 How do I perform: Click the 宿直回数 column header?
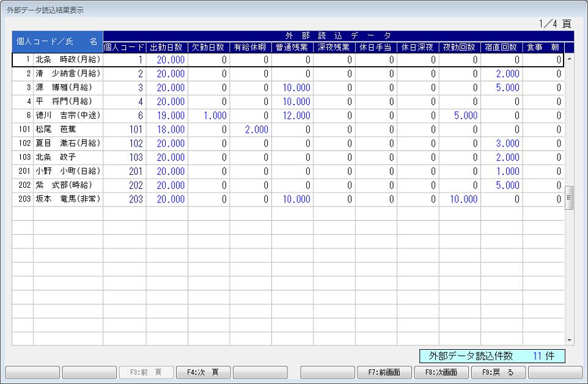click(x=501, y=47)
